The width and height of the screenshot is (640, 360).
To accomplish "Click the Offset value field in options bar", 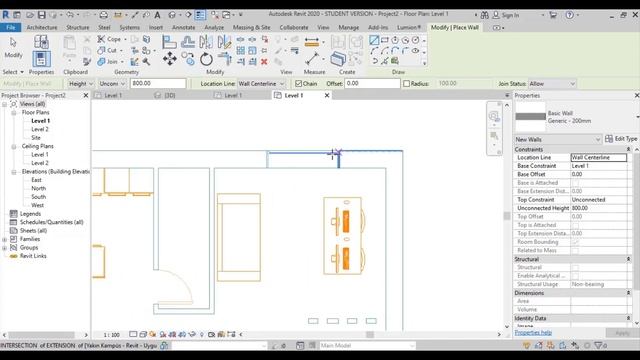I will click(372, 83).
